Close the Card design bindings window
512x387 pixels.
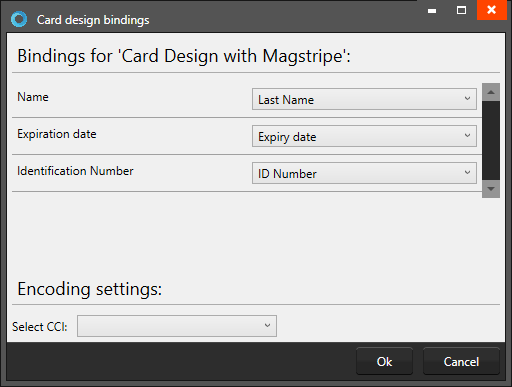492,10
